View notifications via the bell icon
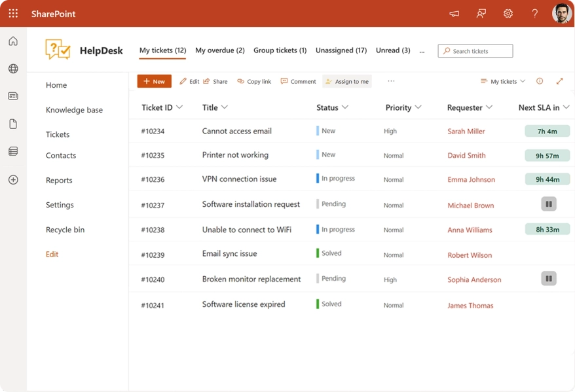Screen dimensions: 575x392 pyautogui.click(x=481, y=13)
